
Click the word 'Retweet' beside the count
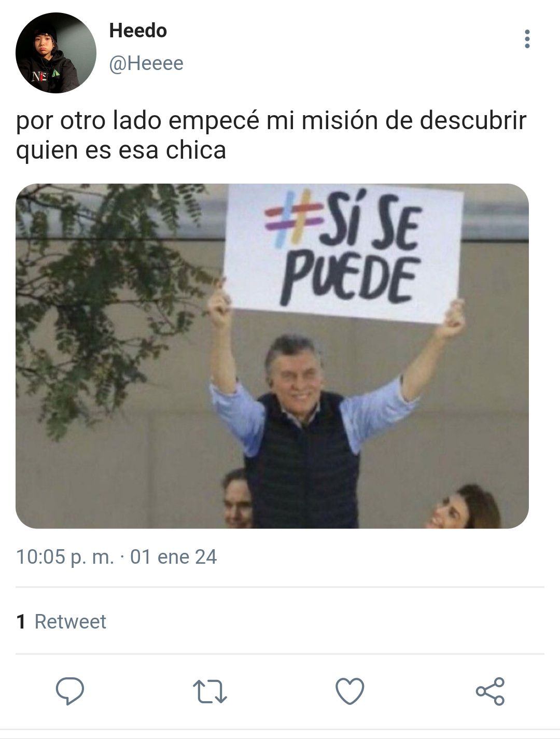(x=71, y=621)
